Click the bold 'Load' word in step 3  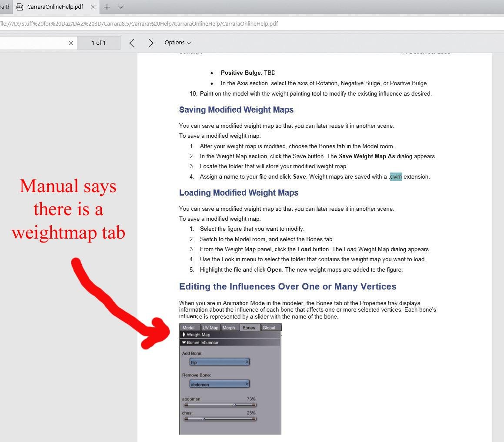tap(304, 249)
